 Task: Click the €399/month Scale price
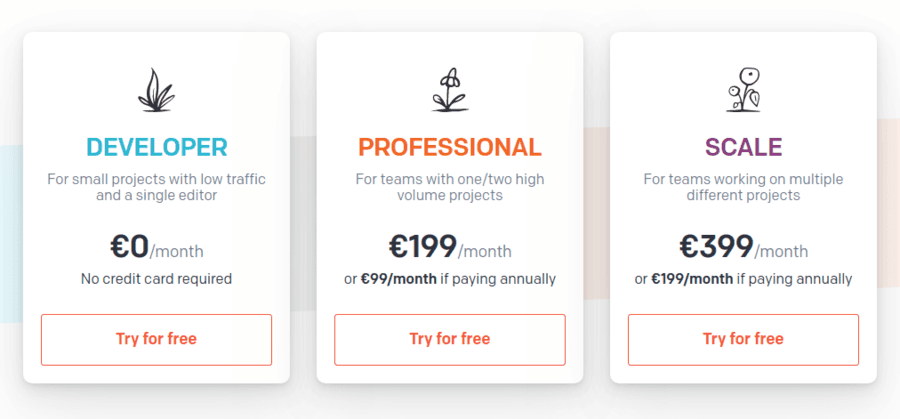tap(744, 247)
